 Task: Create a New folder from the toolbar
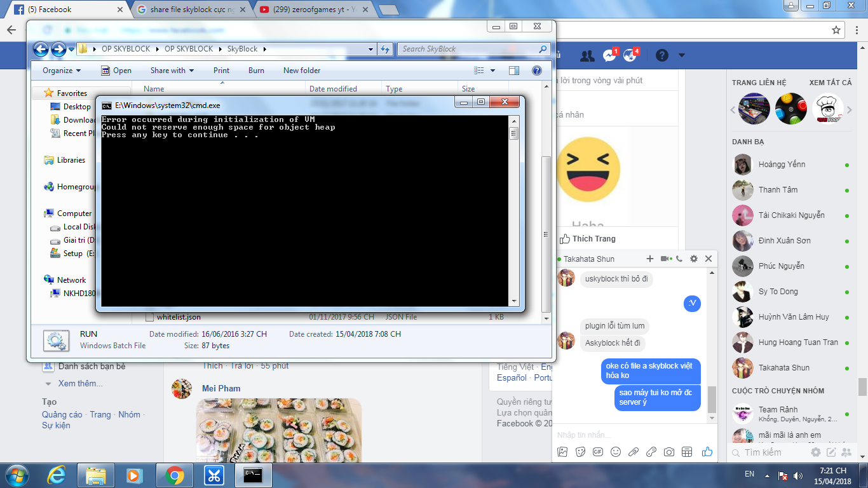pyautogui.click(x=302, y=71)
